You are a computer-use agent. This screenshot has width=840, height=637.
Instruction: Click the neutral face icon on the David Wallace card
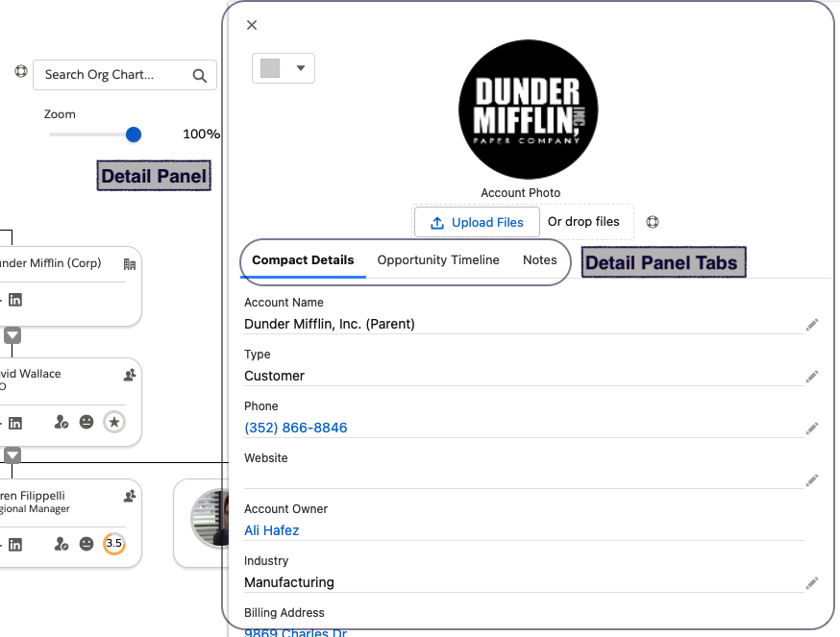(x=86, y=422)
